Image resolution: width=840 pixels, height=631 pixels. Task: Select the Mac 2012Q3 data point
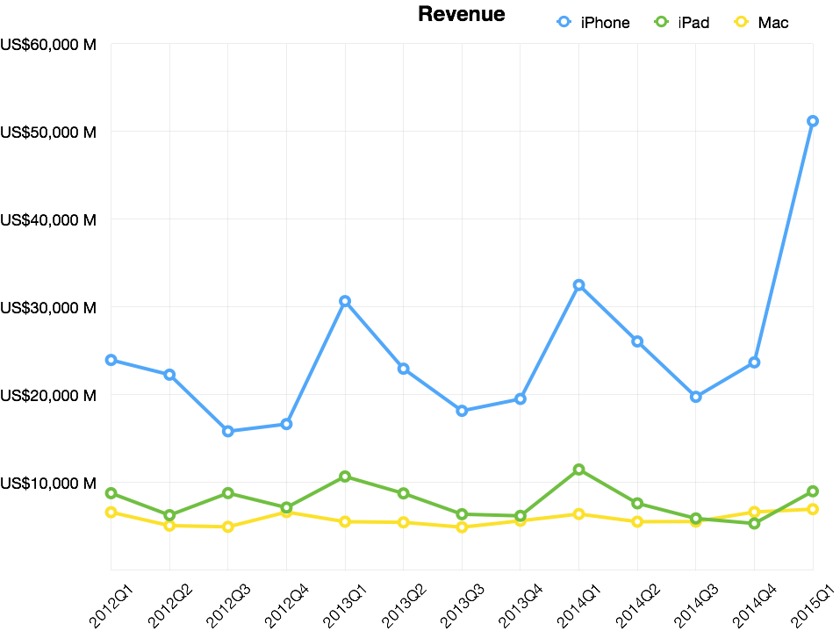(228, 527)
